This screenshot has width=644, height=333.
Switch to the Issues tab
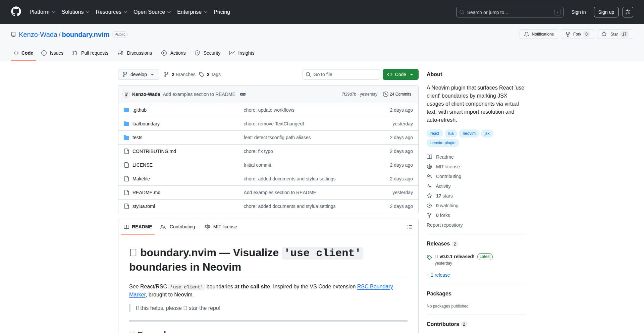(52, 53)
